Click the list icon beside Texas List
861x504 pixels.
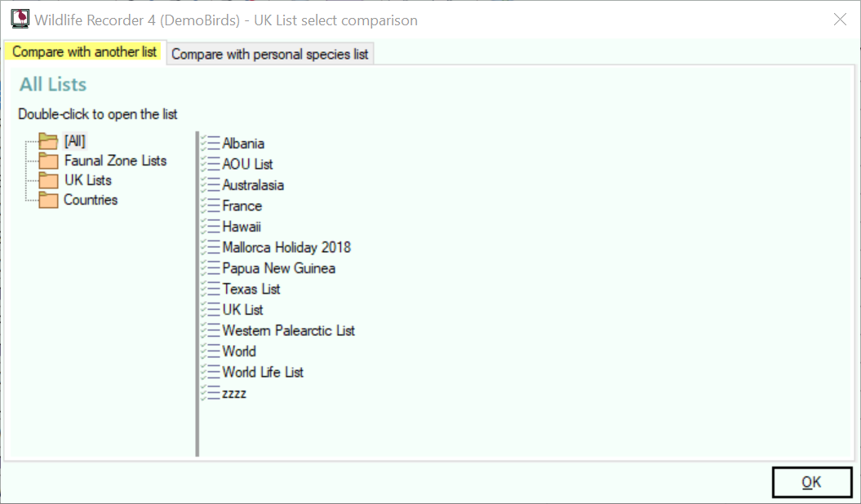click(211, 289)
